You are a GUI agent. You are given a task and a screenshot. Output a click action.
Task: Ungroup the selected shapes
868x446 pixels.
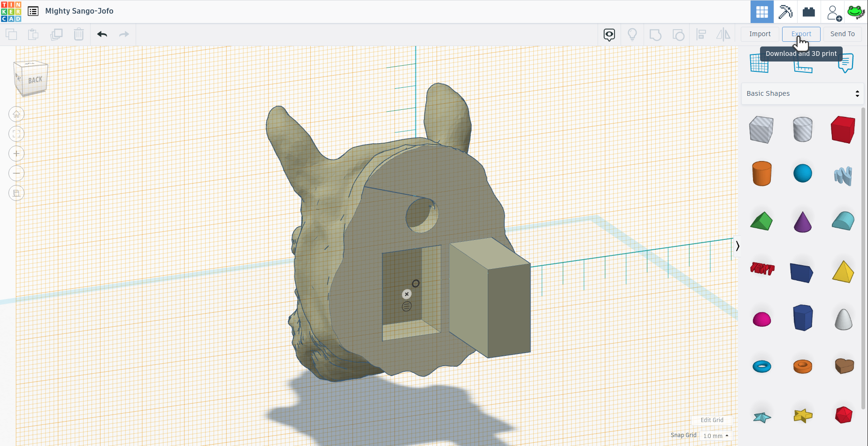pyautogui.click(x=678, y=35)
